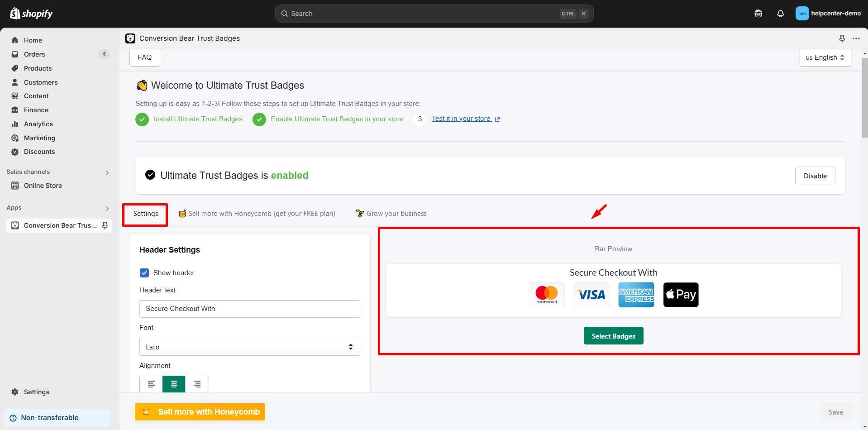This screenshot has height=430, width=868.
Task: Open the Font dropdown showing Lato
Action: click(x=249, y=346)
